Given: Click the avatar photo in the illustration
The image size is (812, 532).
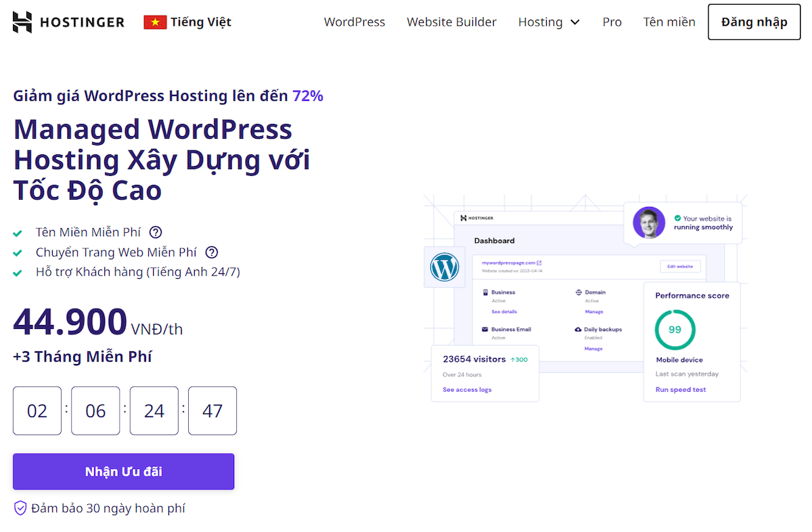Looking at the screenshot, I should point(649,223).
